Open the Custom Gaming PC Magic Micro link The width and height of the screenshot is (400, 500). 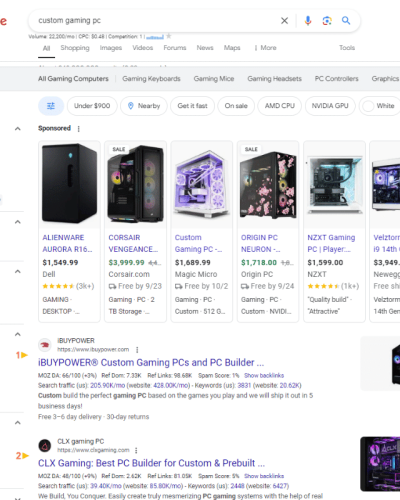tap(198, 243)
